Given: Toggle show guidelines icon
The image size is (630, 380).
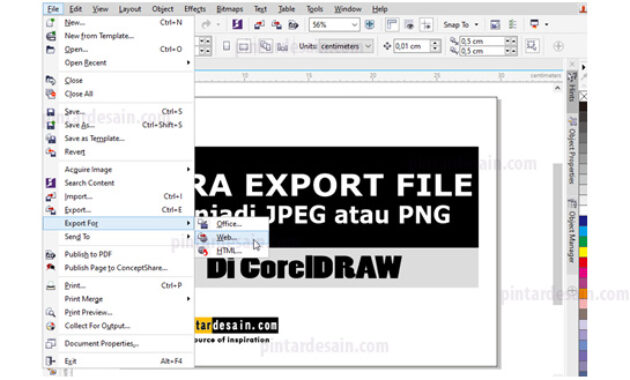Looking at the screenshot, I should (x=426, y=25).
